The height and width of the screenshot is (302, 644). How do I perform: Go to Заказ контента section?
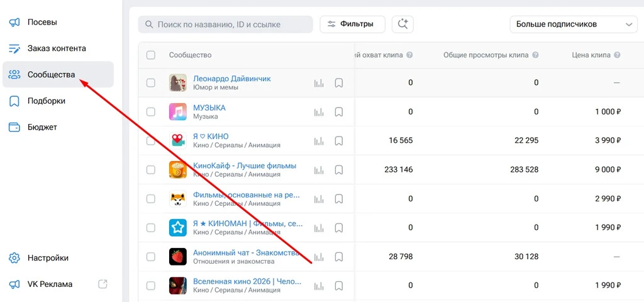[x=58, y=48]
